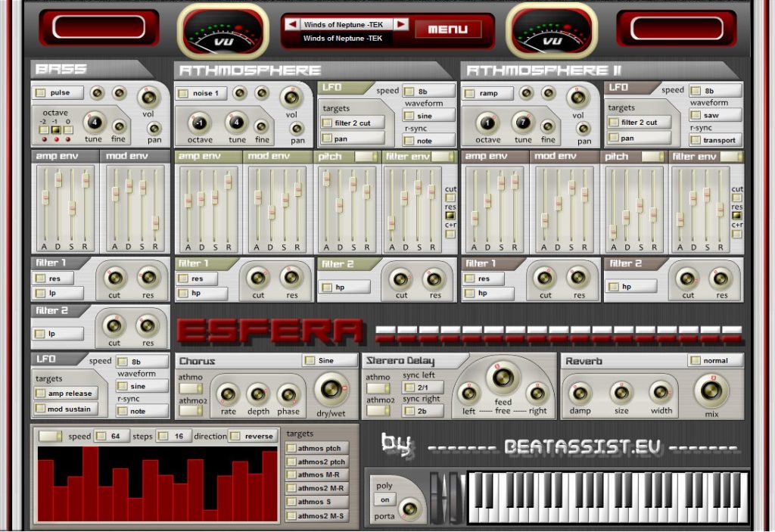
Task: Open Reverb 'normal' type selector
Action: 715,360
